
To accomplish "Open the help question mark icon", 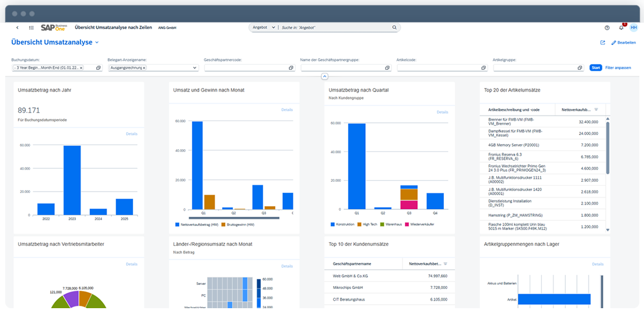I will coord(607,27).
